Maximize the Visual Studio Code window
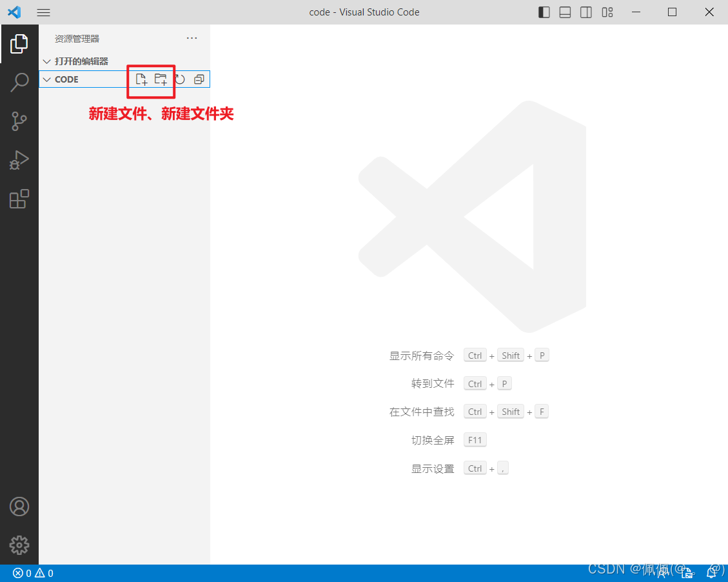728x582 pixels. 673,12
